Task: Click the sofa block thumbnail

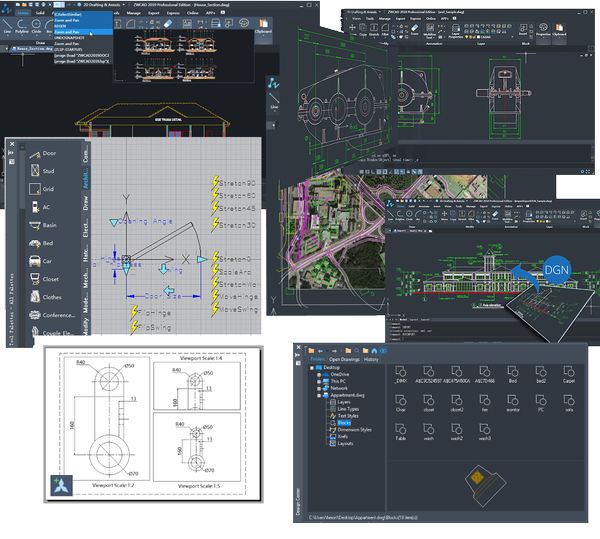Action: 569,409
